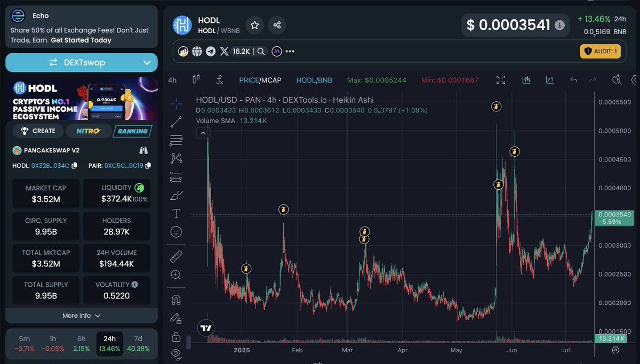Open price info icon next to $0.0003541
This screenshot has height=364, width=640.
pos(559,25)
